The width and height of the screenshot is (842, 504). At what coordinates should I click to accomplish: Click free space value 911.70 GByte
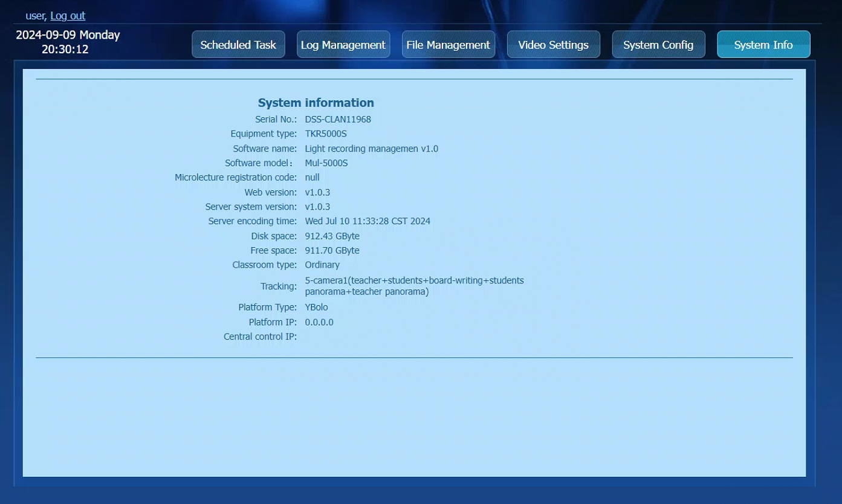click(x=332, y=250)
